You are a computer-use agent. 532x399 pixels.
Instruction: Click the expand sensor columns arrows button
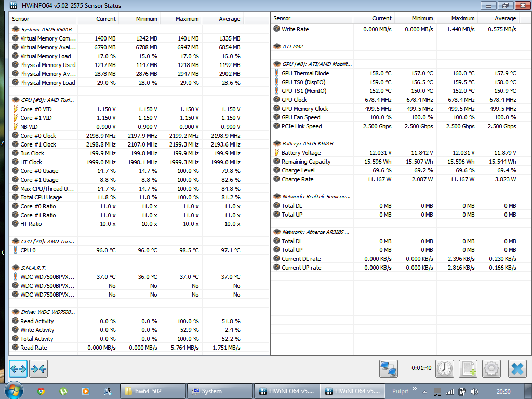click(x=18, y=368)
